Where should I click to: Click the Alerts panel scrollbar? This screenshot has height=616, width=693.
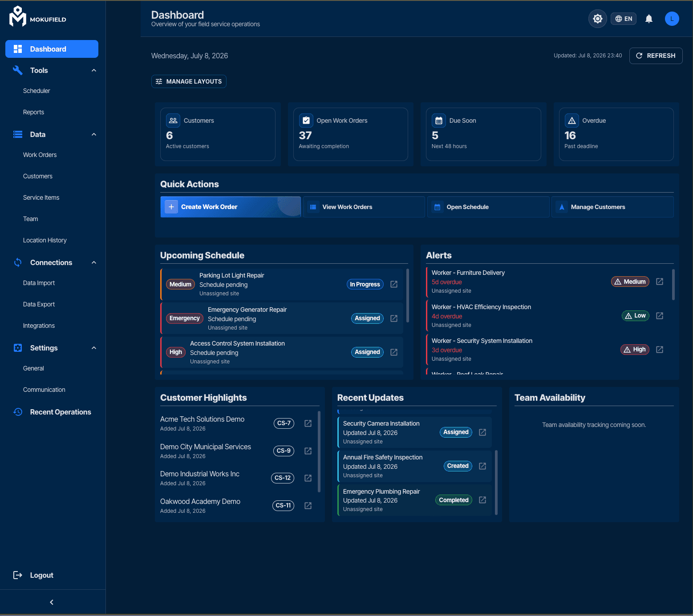pyautogui.click(x=673, y=285)
